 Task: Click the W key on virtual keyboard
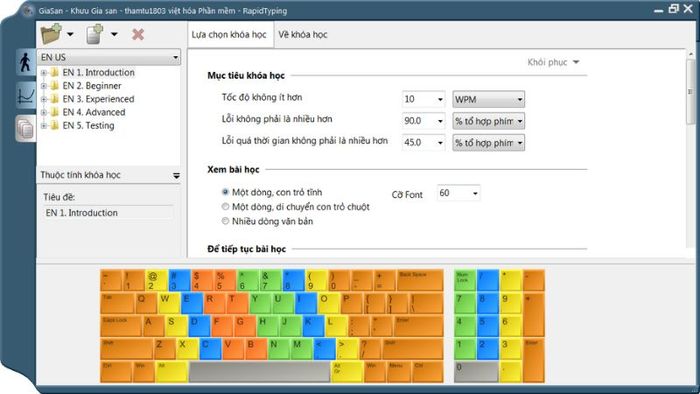pyautogui.click(x=169, y=303)
